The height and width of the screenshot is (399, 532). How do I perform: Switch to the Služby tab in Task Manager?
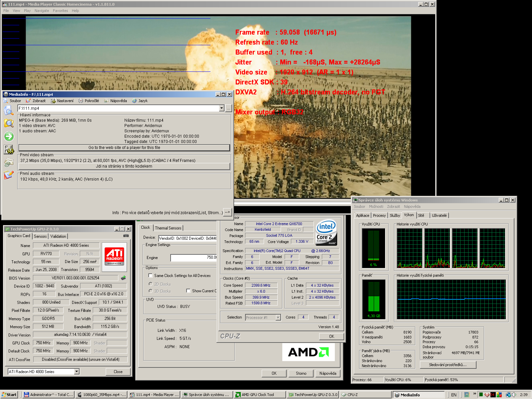pos(395,215)
